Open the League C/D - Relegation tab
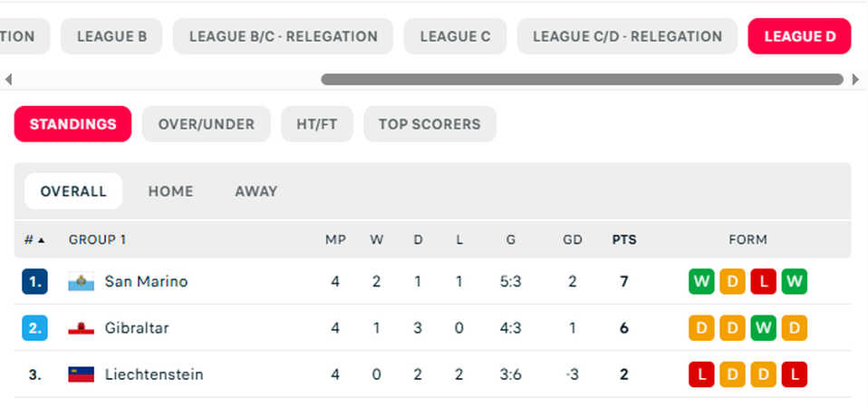The image size is (868, 408). [627, 36]
